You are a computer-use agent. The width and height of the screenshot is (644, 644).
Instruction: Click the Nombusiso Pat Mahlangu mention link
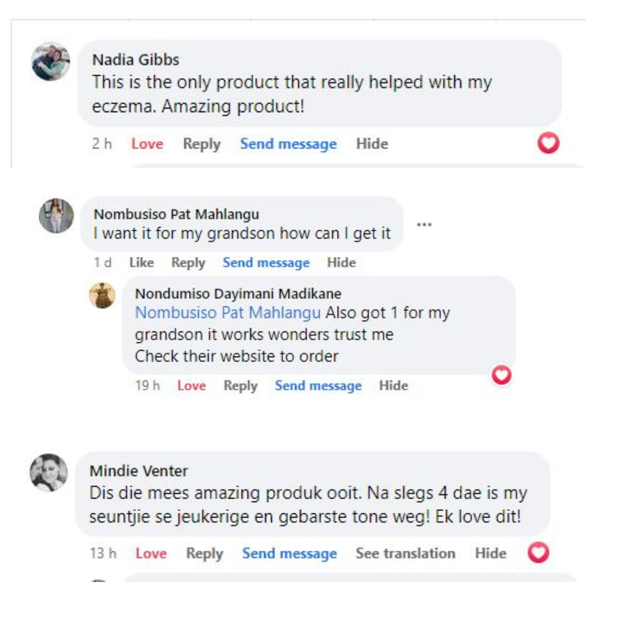[x=228, y=312]
